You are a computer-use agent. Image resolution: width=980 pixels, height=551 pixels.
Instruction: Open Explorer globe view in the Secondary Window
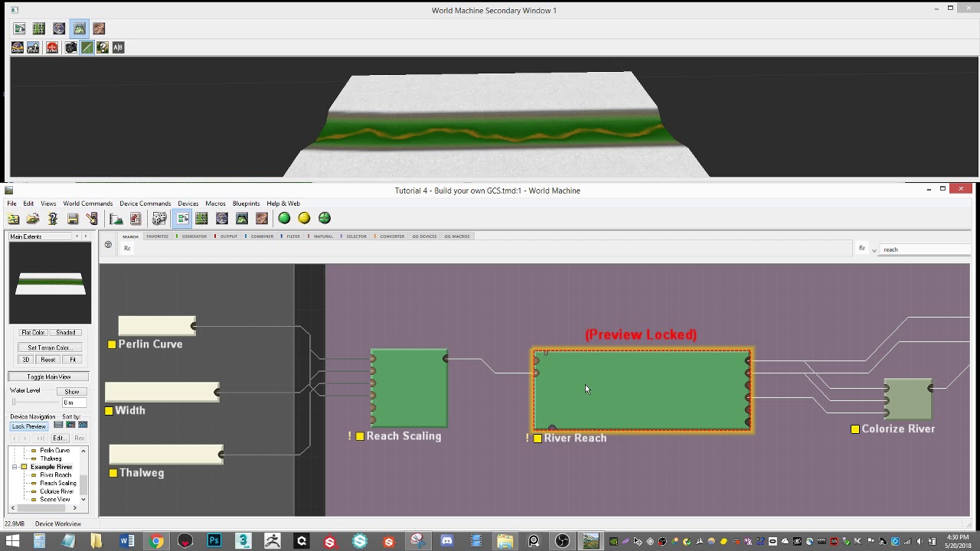point(59,28)
